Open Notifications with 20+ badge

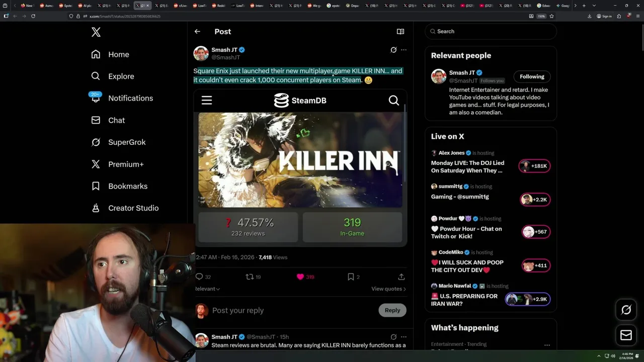[122, 98]
